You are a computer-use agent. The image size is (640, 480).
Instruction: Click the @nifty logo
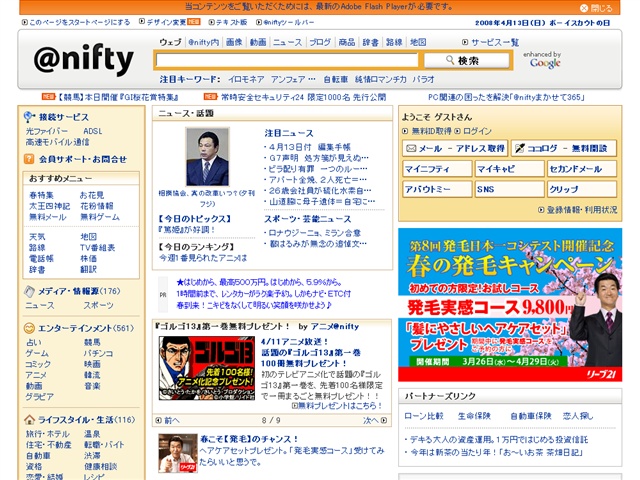pyautogui.click(x=84, y=60)
